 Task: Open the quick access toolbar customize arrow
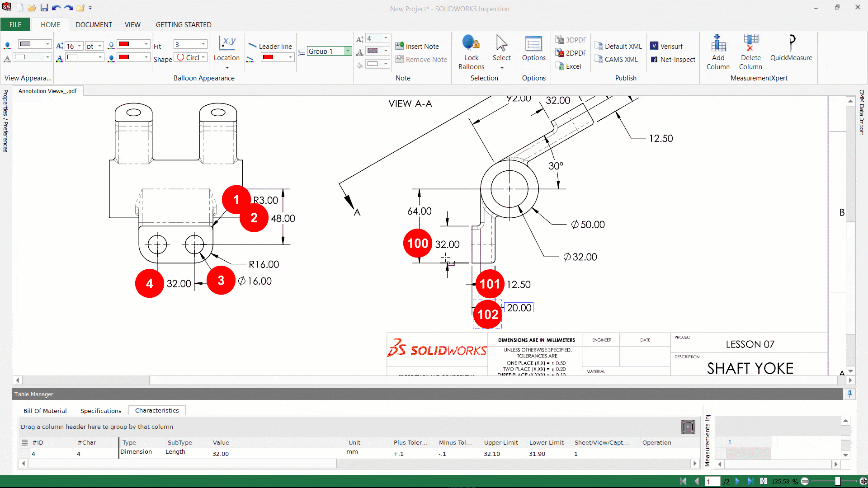90,8
